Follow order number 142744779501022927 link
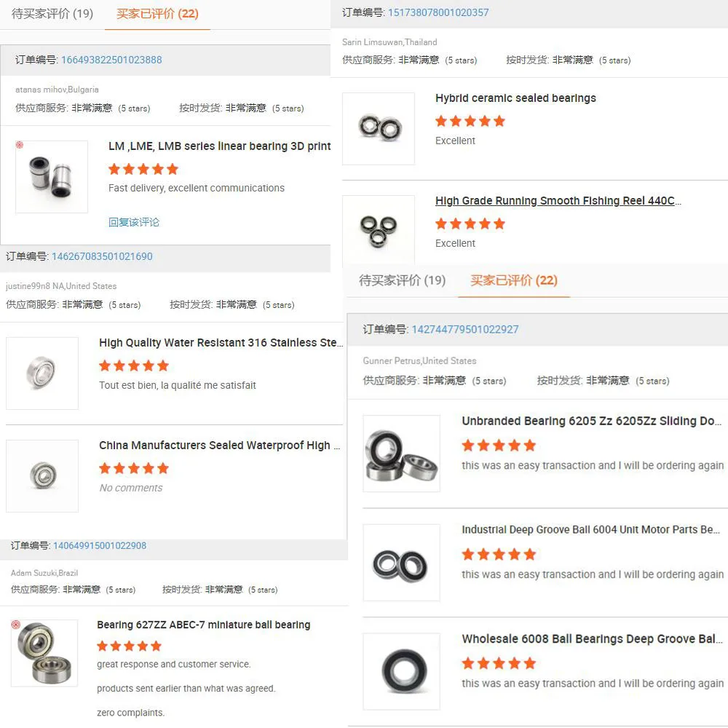Image resolution: width=728 pixels, height=728 pixels. point(464,329)
